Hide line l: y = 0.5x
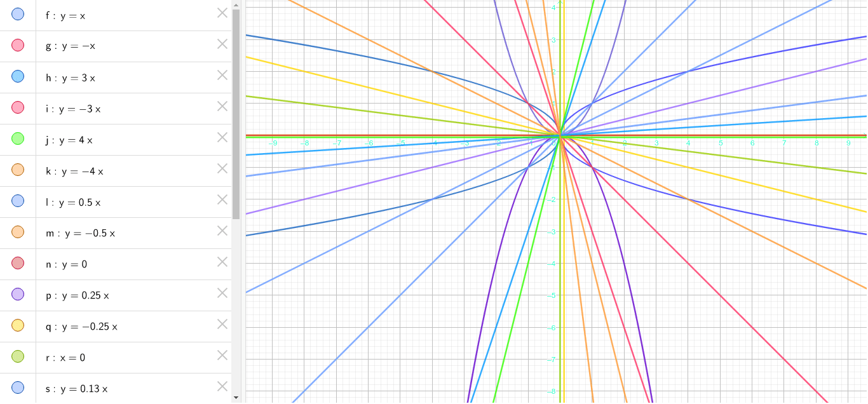Image resolution: width=868 pixels, height=404 pixels. point(18,201)
